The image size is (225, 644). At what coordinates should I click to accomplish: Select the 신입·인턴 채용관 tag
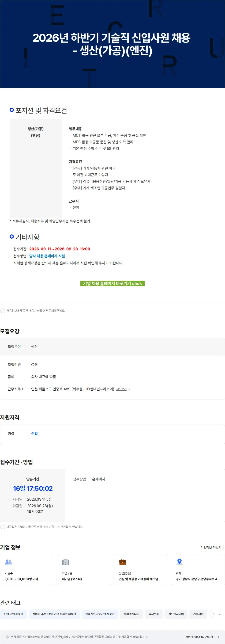pos(14,614)
